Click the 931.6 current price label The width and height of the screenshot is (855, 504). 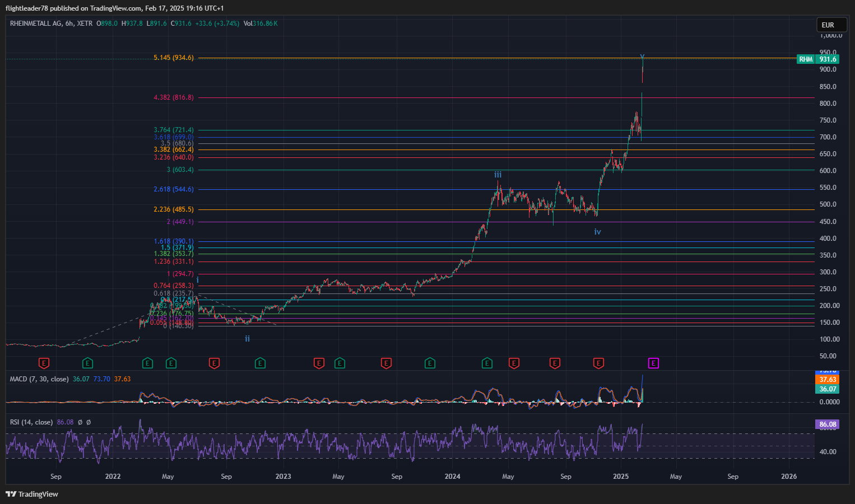tap(828, 59)
